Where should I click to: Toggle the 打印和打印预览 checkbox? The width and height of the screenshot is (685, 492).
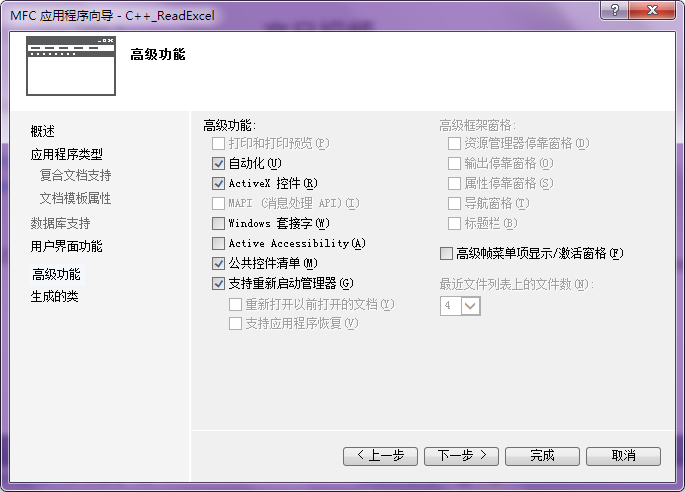pyautogui.click(x=218, y=143)
